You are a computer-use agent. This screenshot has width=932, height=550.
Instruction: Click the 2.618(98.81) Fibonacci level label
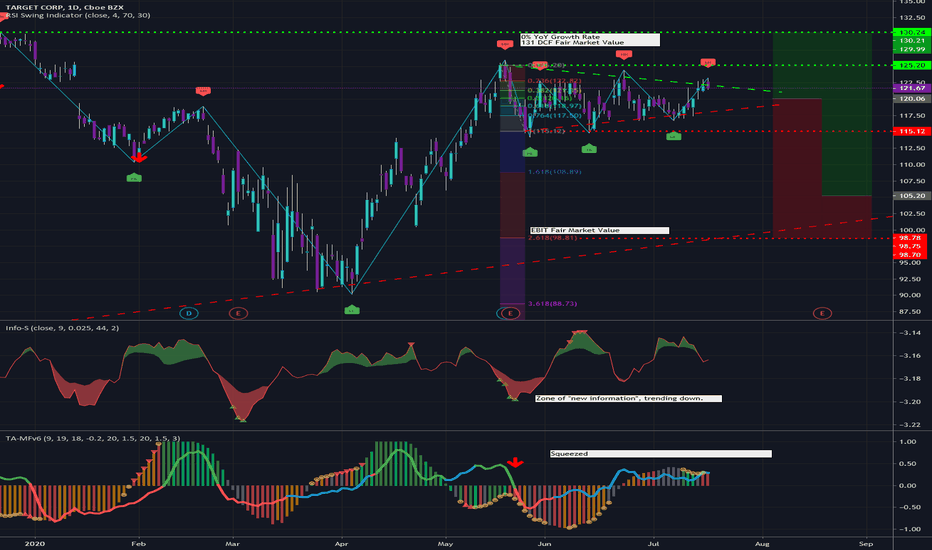coord(552,238)
